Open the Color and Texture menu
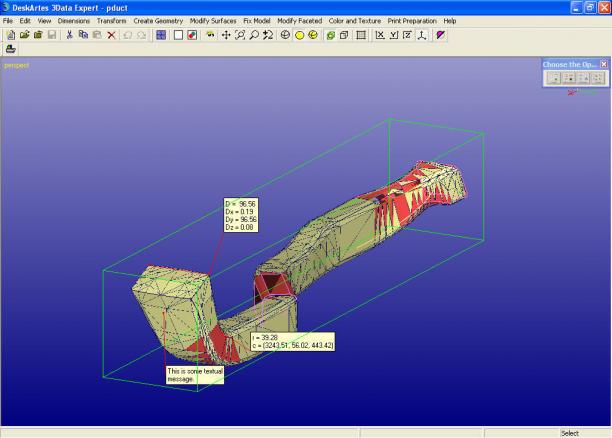This screenshot has width=612, height=438. (355, 21)
